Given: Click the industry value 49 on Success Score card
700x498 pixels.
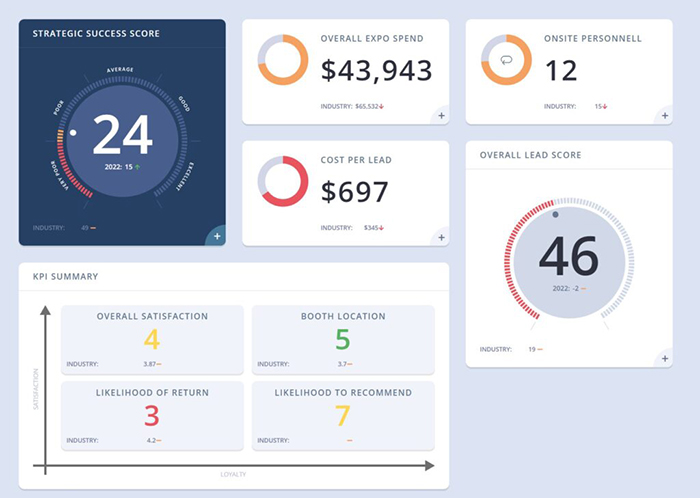Looking at the screenshot, I should [85, 228].
